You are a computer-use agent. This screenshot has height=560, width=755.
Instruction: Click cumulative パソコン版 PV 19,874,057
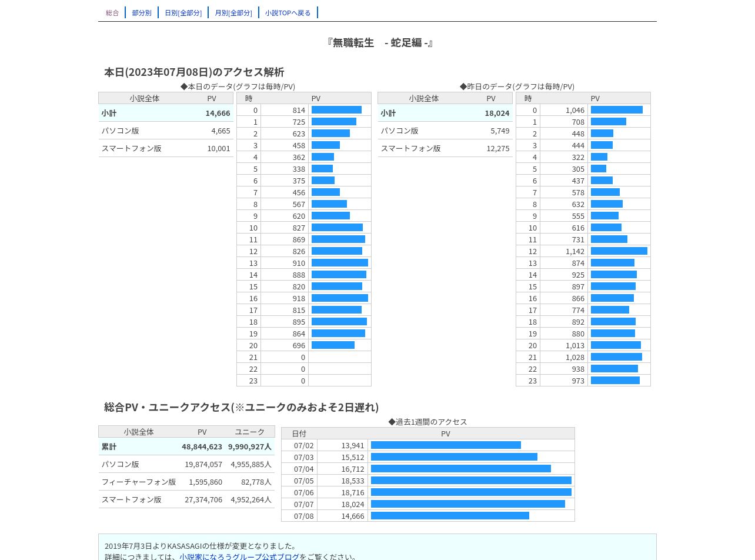(x=203, y=464)
